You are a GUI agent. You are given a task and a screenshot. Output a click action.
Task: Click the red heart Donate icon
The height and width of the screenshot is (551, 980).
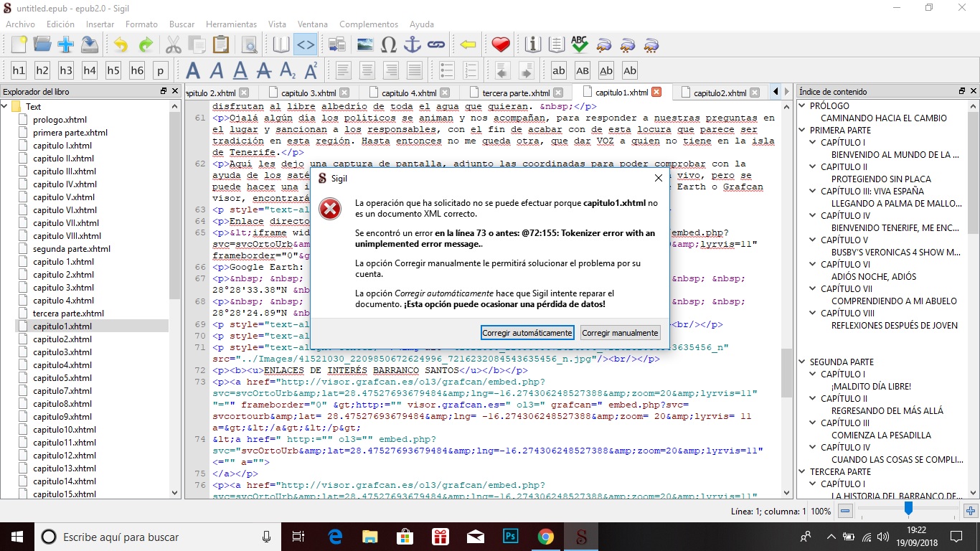tap(500, 44)
